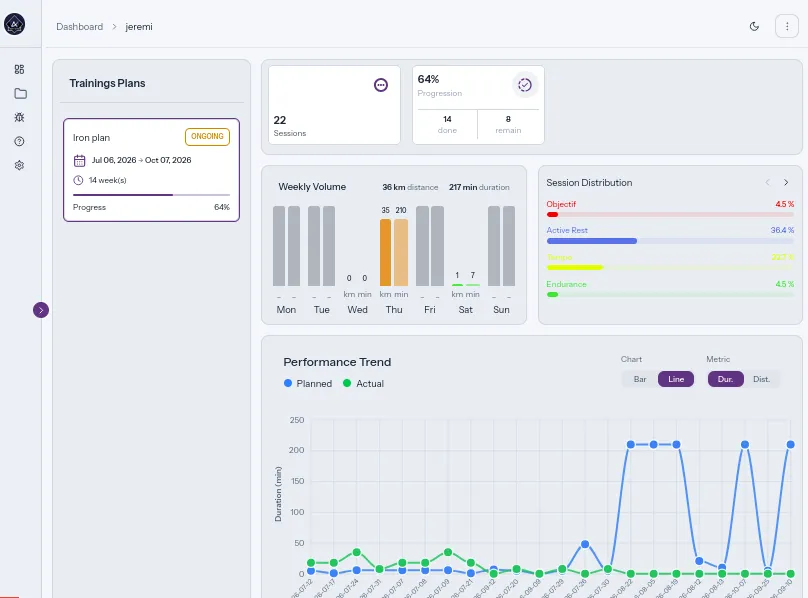This screenshot has width=808, height=598.
Task: Select the Iron plan training card
Action: (152, 170)
